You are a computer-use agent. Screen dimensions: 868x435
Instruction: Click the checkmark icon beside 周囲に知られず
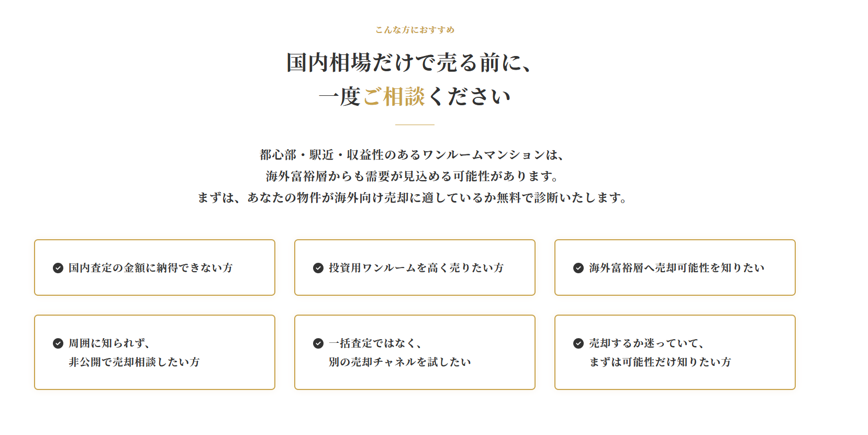coord(58,343)
